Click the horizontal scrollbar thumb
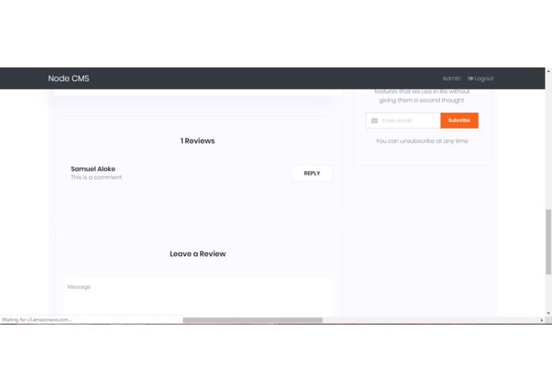This screenshot has width=552, height=392. point(253,321)
